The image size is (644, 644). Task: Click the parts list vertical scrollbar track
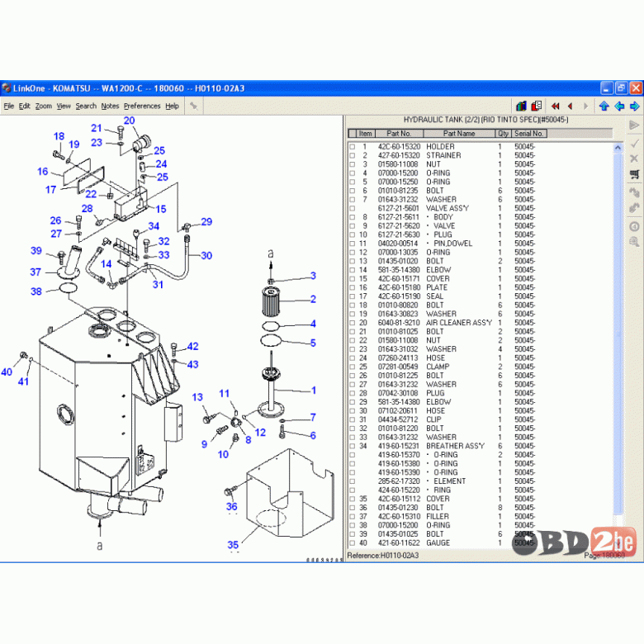coord(618,333)
